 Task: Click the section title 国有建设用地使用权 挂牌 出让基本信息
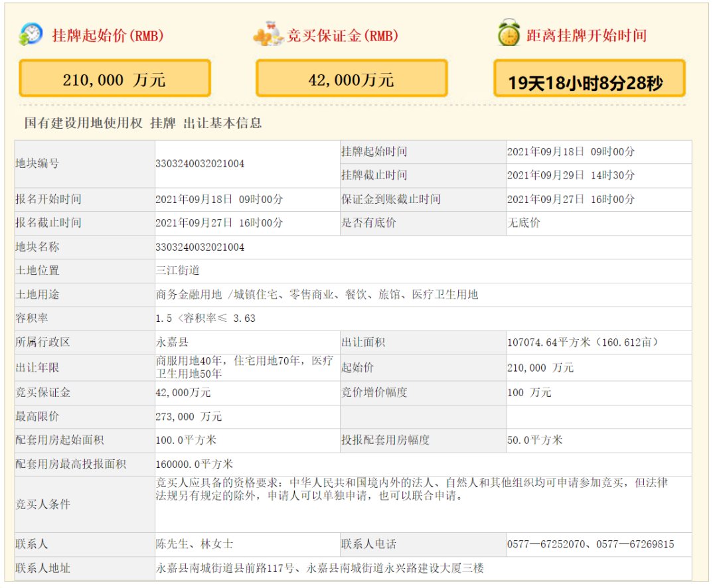pos(143,123)
